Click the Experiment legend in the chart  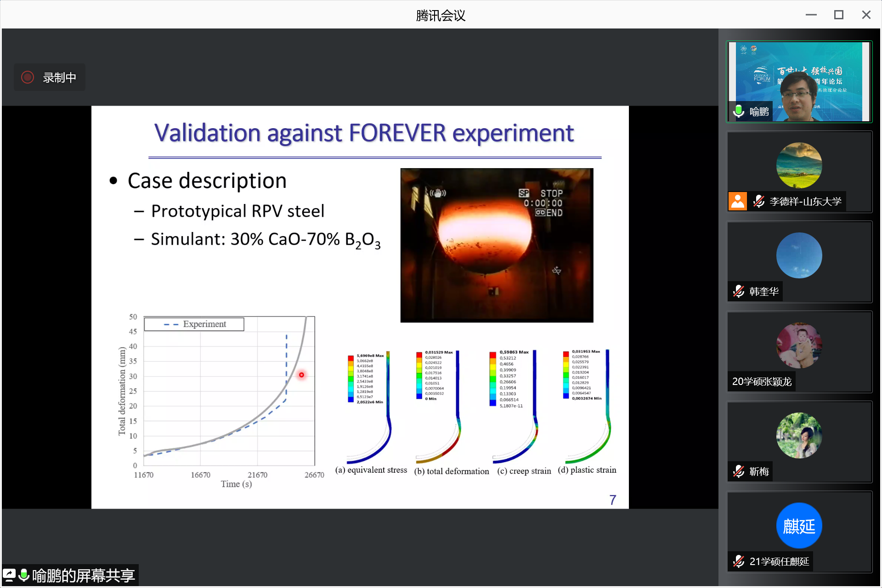click(194, 324)
